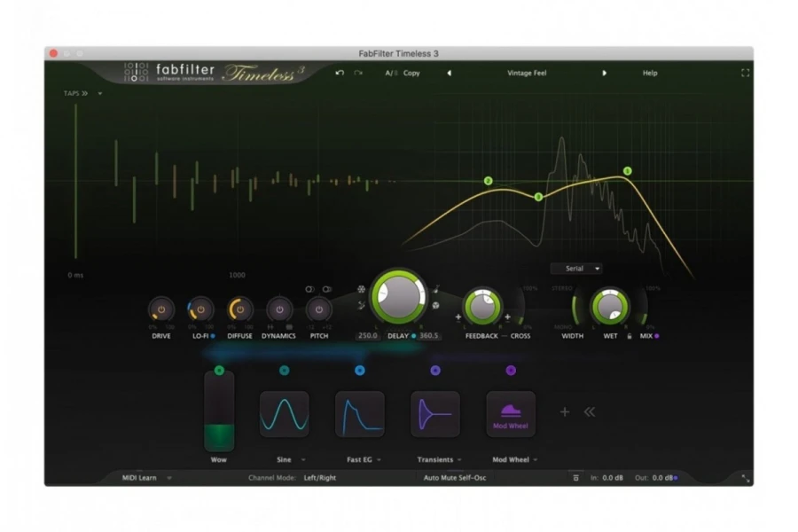The image size is (798, 532).
Task: Click the output options icon near In level
Action: (x=575, y=478)
